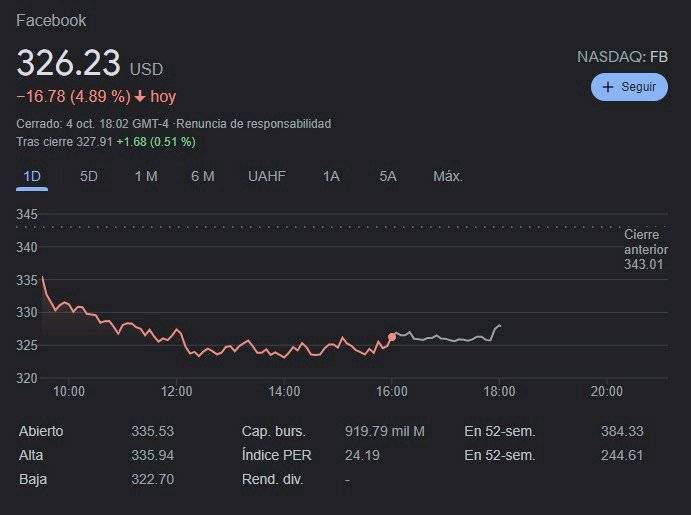691x515 pixels.
Task: Click the 326.23 price value
Action: [x=68, y=63]
